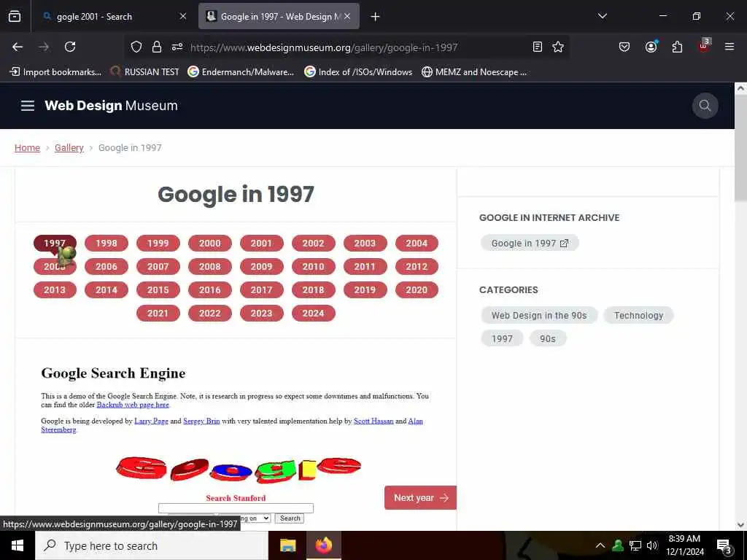Screen dimensions: 747x560
Task: Open the site permissions icon in the address bar
Action: 177,47
